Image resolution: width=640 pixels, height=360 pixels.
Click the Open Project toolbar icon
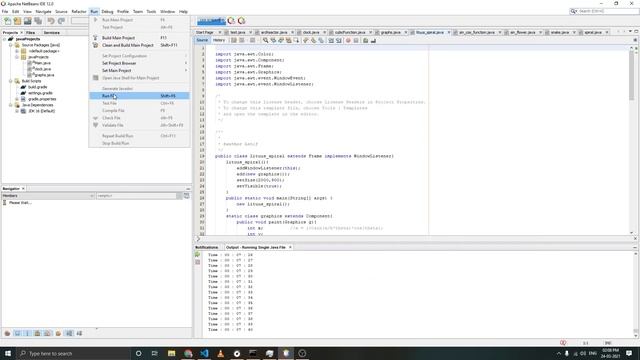[x=27, y=21]
